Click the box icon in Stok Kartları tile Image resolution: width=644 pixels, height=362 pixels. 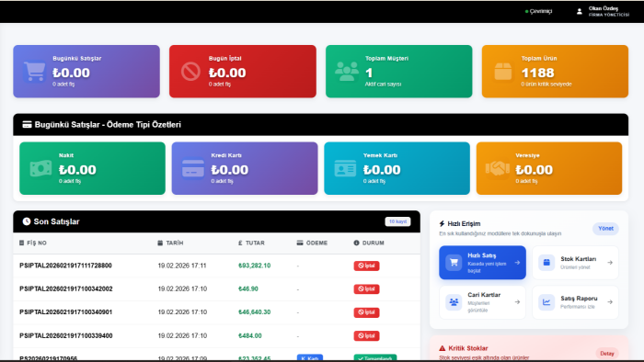[546, 263]
